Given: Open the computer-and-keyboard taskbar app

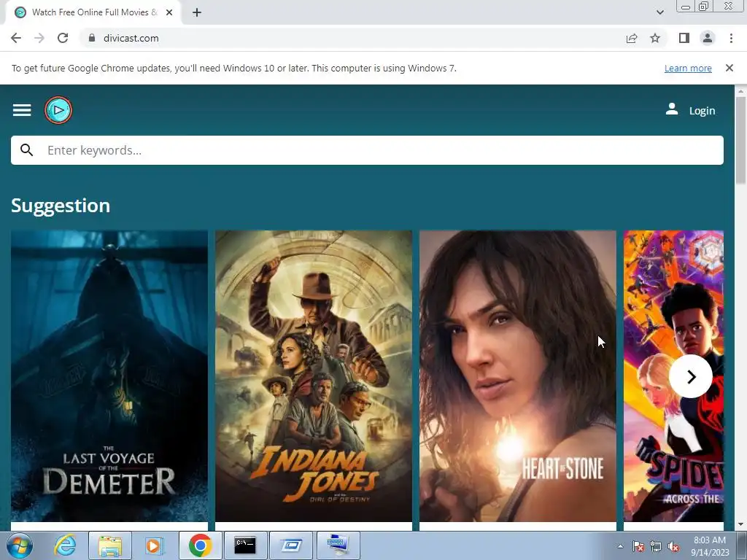Looking at the screenshot, I should point(338,545).
